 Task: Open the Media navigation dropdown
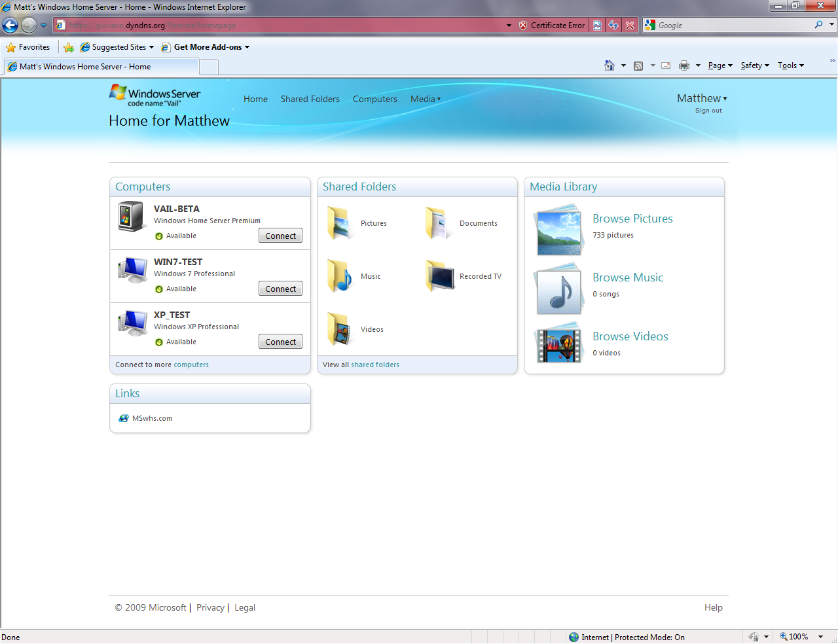point(426,99)
